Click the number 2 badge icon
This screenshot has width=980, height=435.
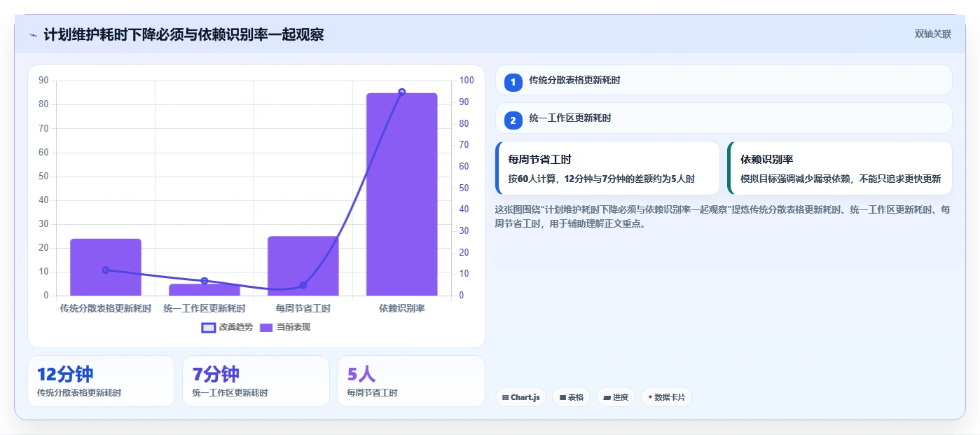(x=513, y=120)
